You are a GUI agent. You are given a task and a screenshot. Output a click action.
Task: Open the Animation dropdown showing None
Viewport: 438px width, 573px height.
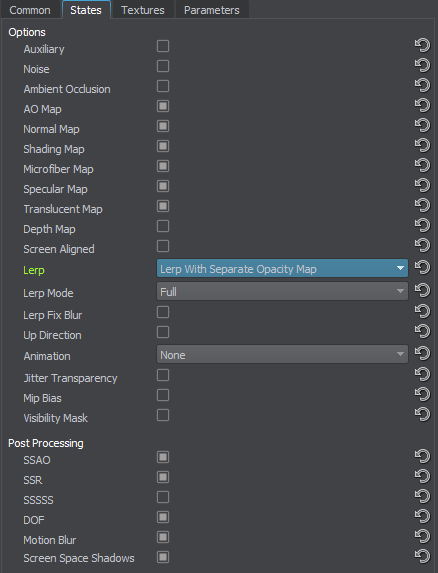pos(282,354)
